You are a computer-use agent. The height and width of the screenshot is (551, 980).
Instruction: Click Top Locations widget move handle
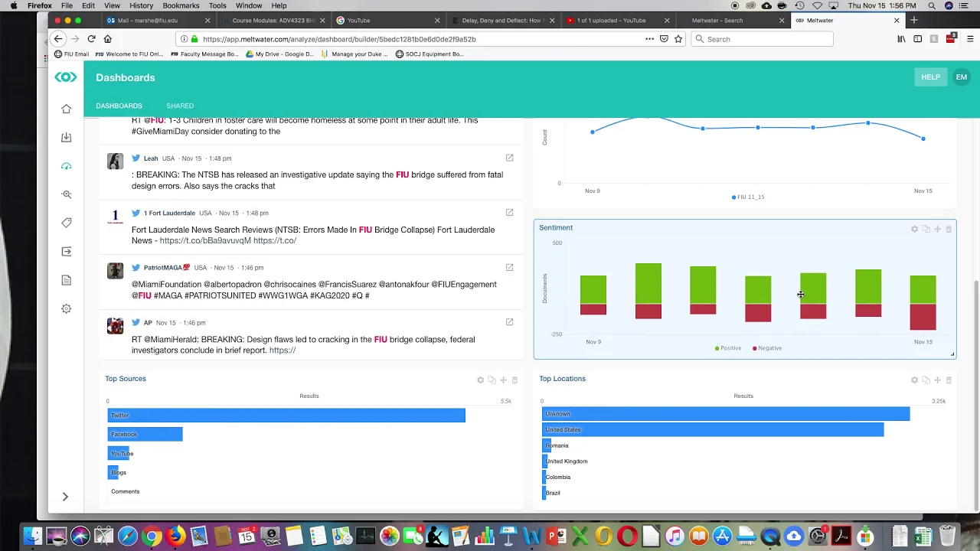point(937,380)
